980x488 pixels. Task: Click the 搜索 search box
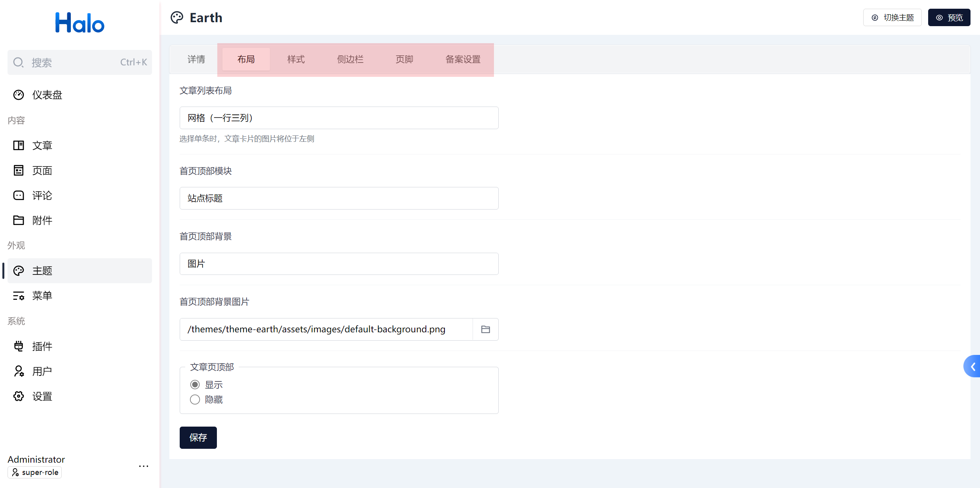coord(80,62)
